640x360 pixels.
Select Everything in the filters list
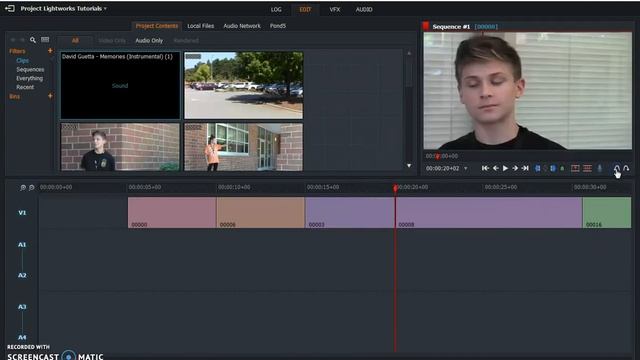tap(29, 78)
